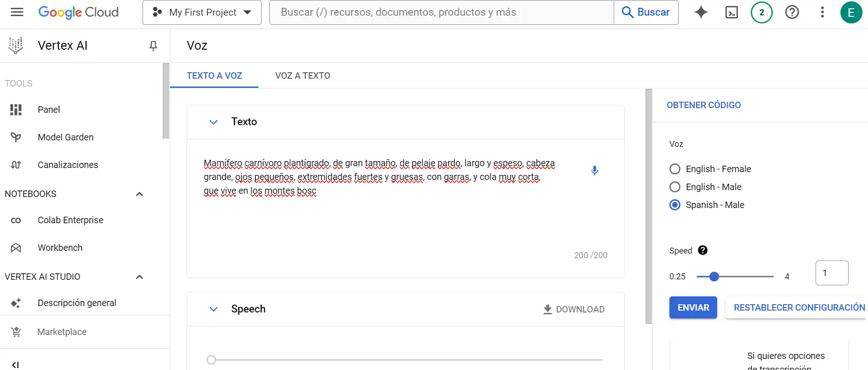Switch to the Voz a Texto tab
868x370 pixels.
coord(303,75)
